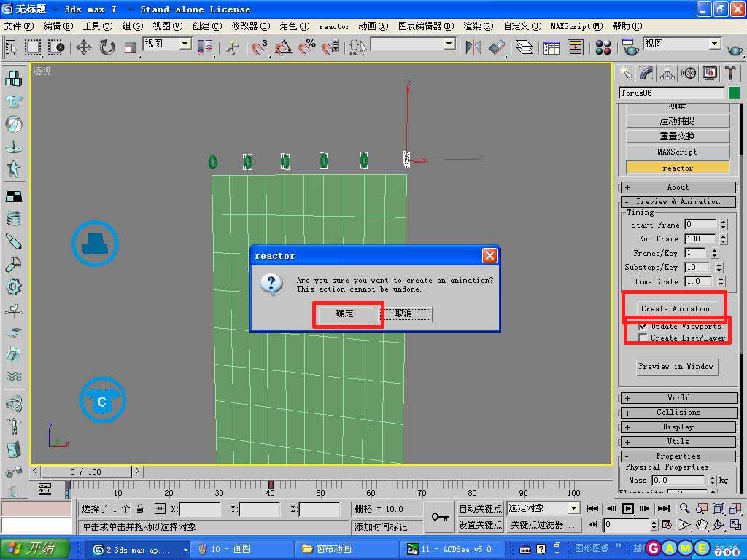Select the Scale tool in main toolbar

click(130, 47)
